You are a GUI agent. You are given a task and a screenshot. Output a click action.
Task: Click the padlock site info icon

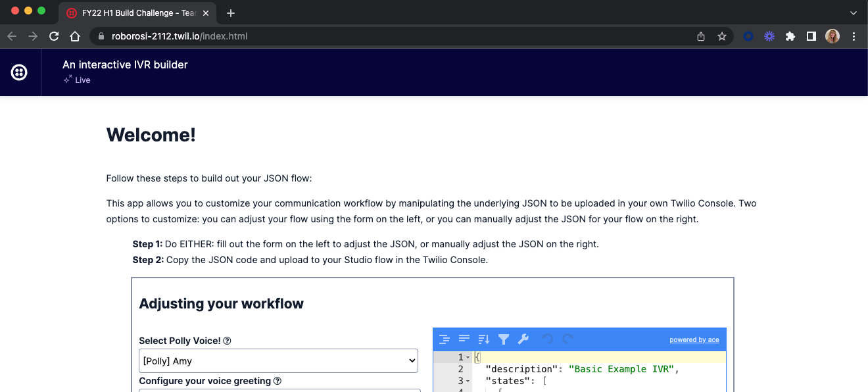point(101,37)
